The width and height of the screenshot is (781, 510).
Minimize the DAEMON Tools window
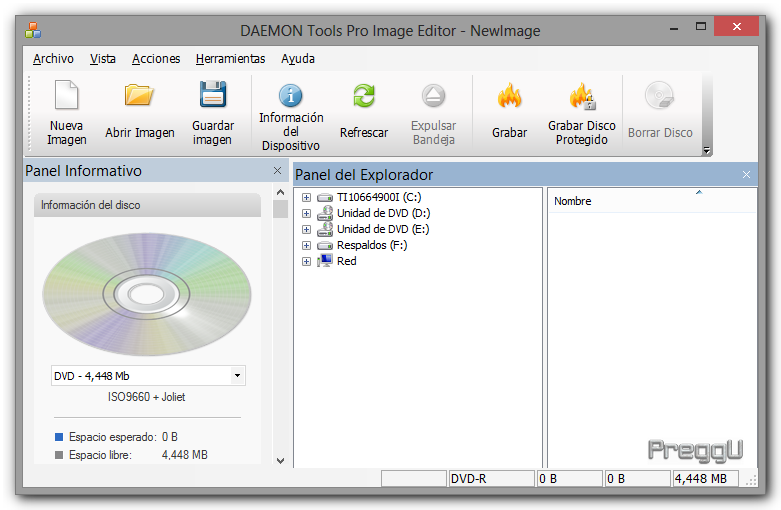[674, 28]
